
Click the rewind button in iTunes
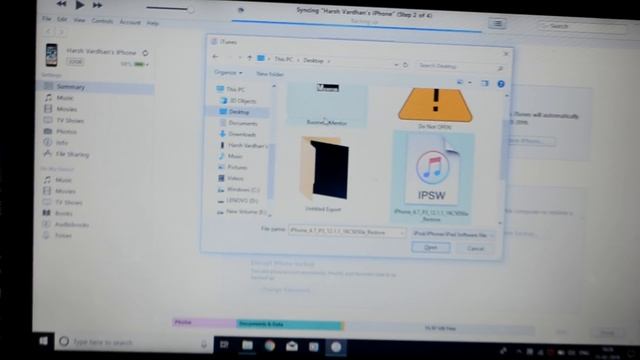(61, 4)
